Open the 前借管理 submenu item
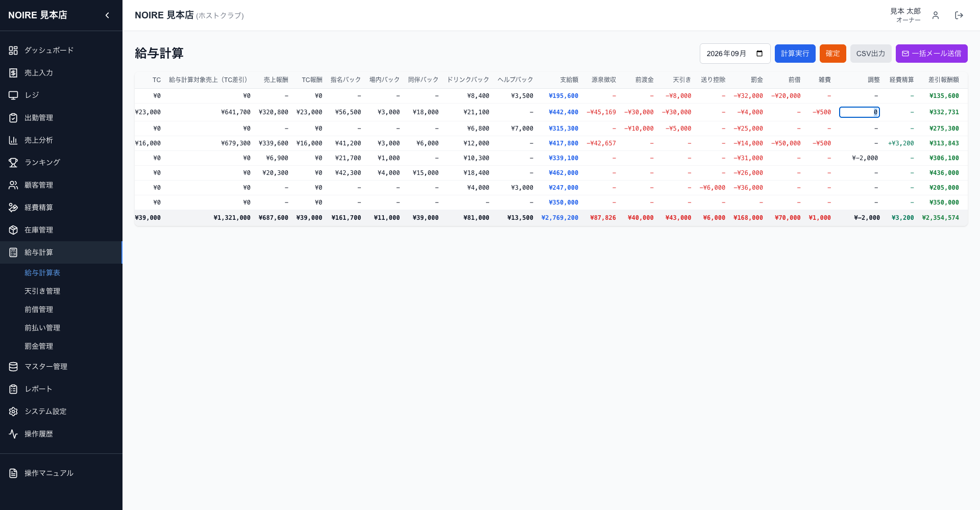Viewport: 980px width, 510px height. tap(39, 310)
